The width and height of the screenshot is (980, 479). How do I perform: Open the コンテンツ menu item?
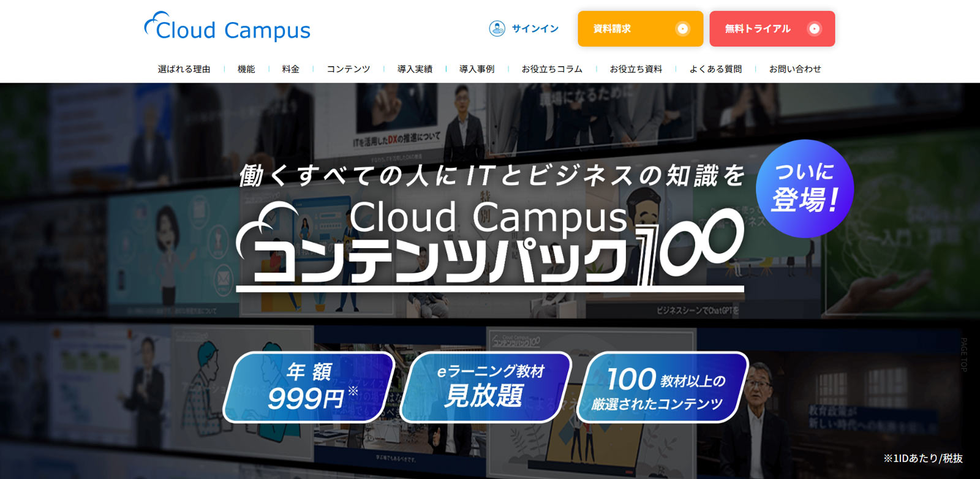click(x=348, y=69)
